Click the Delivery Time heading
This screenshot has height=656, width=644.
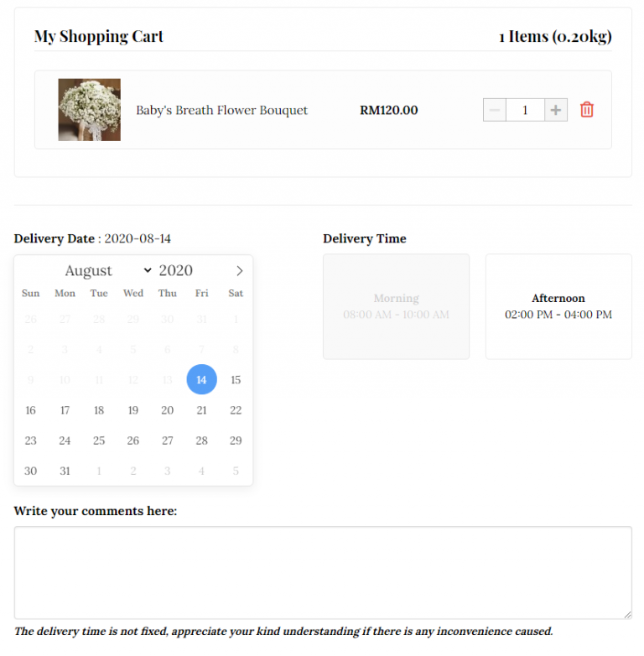[x=365, y=238]
